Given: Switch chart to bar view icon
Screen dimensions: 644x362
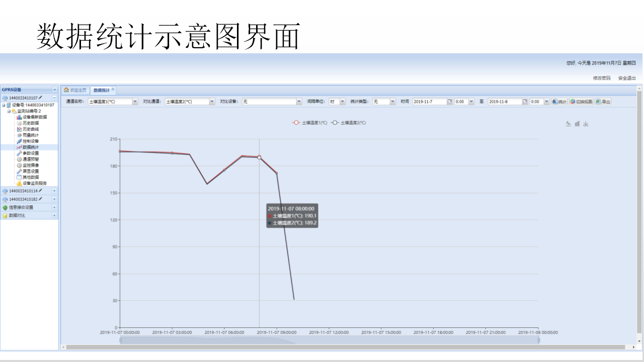Looking at the screenshot, I should [x=577, y=124].
